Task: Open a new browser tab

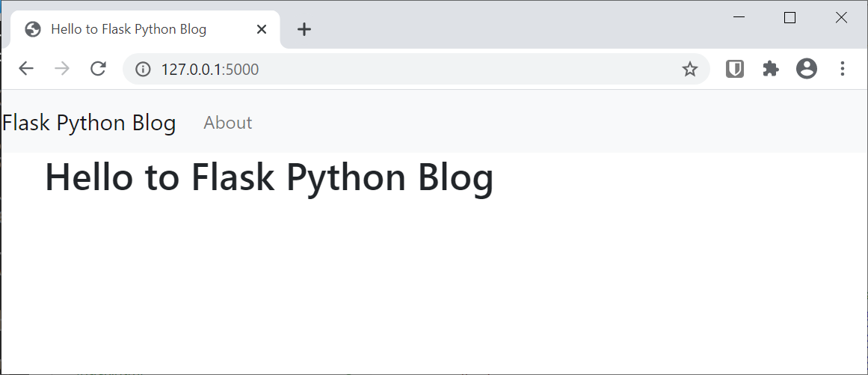Action: pos(304,29)
